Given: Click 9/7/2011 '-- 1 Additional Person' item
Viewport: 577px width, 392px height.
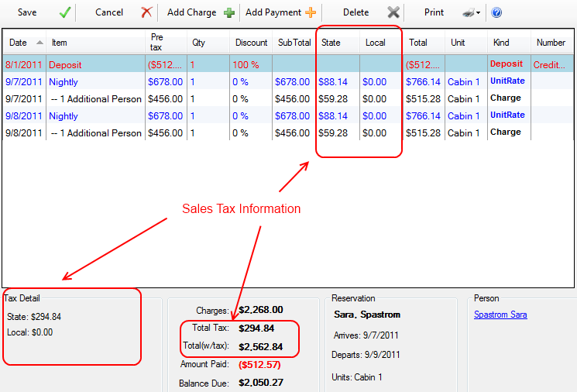Looking at the screenshot, I should (96, 99).
